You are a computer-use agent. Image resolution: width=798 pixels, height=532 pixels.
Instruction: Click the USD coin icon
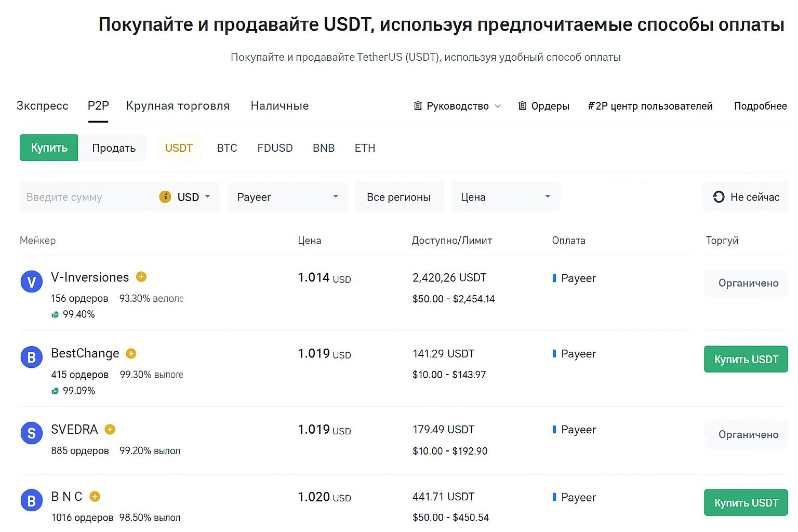(165, 197)
